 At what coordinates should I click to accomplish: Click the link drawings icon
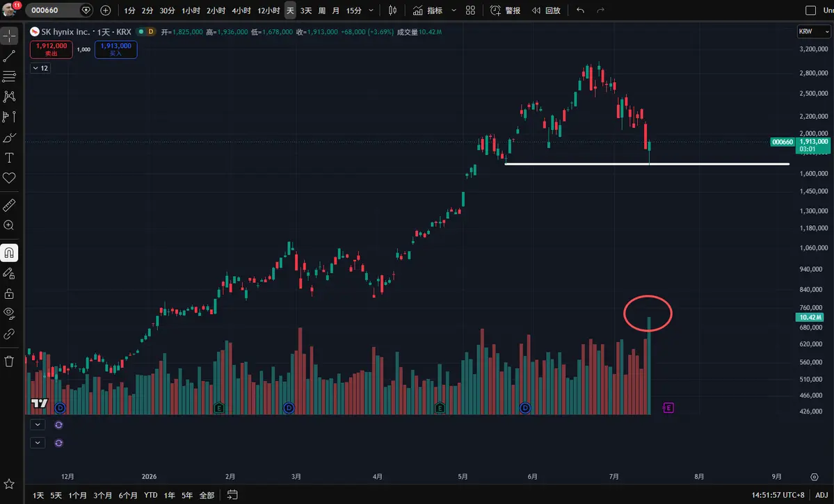click(x=9, y=334)
